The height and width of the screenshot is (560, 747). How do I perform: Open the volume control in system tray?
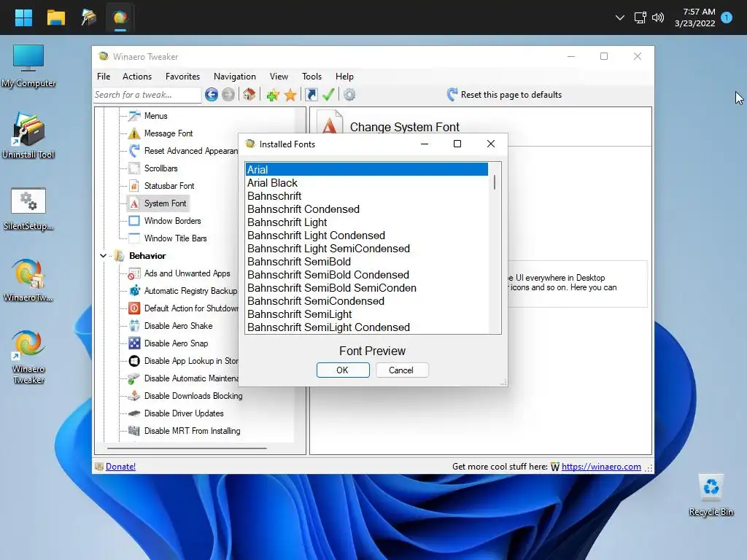pos(658,17)
